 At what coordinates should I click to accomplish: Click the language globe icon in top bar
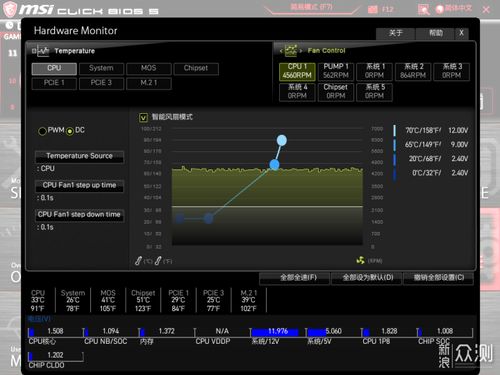[439, 9]
